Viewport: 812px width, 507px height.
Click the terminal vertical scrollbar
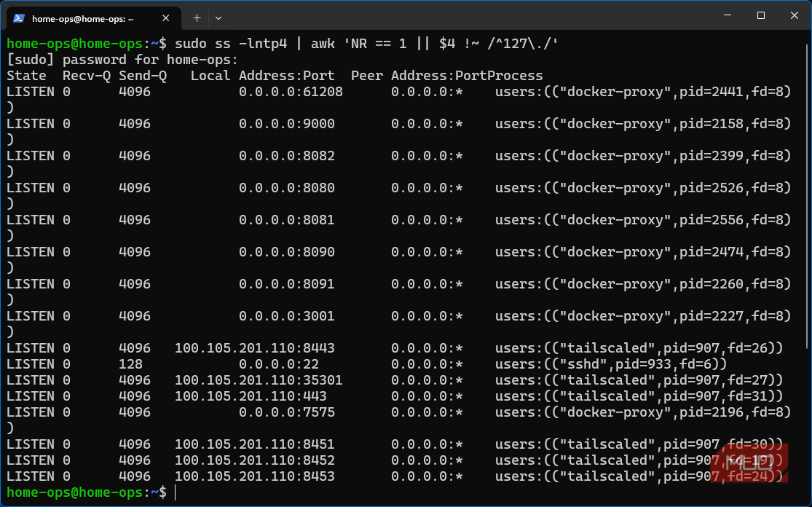tap(808, 197)
